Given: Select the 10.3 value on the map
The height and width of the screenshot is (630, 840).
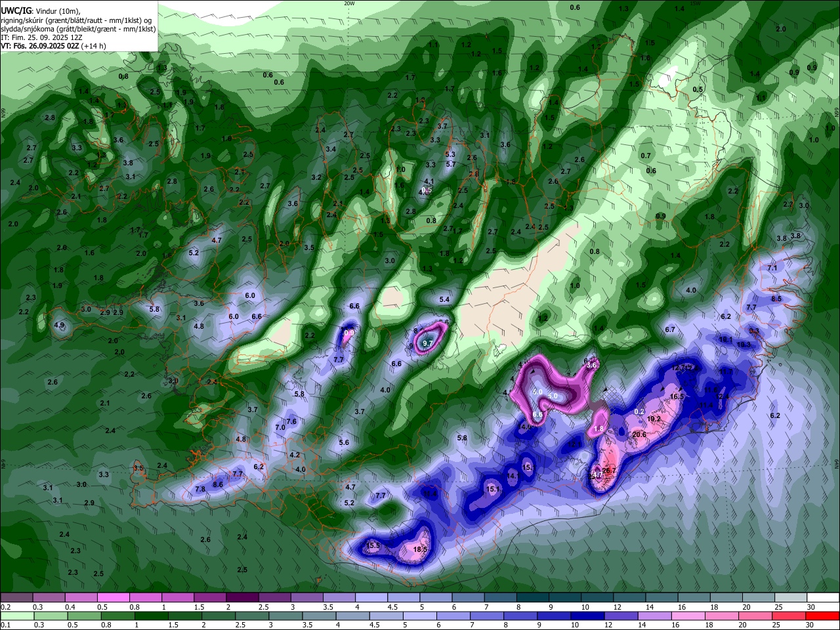Looking at the screenshot, I should pos(744,345).
